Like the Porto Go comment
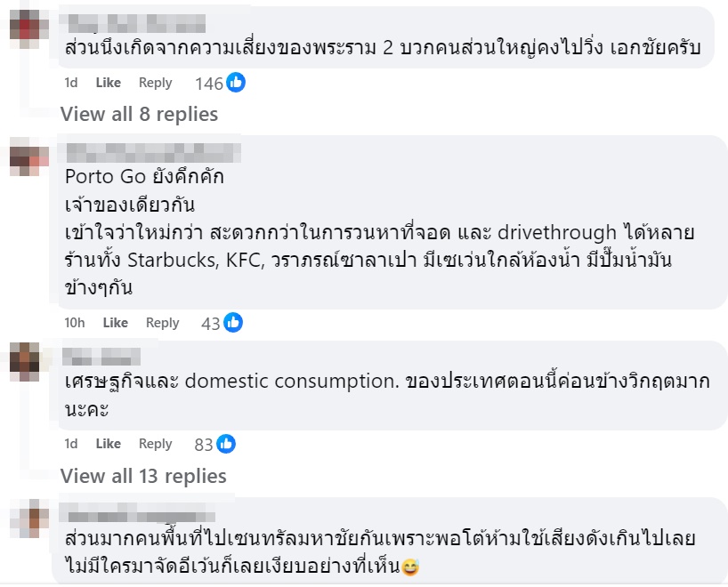The image size is (728, 587). click(115, 323)
